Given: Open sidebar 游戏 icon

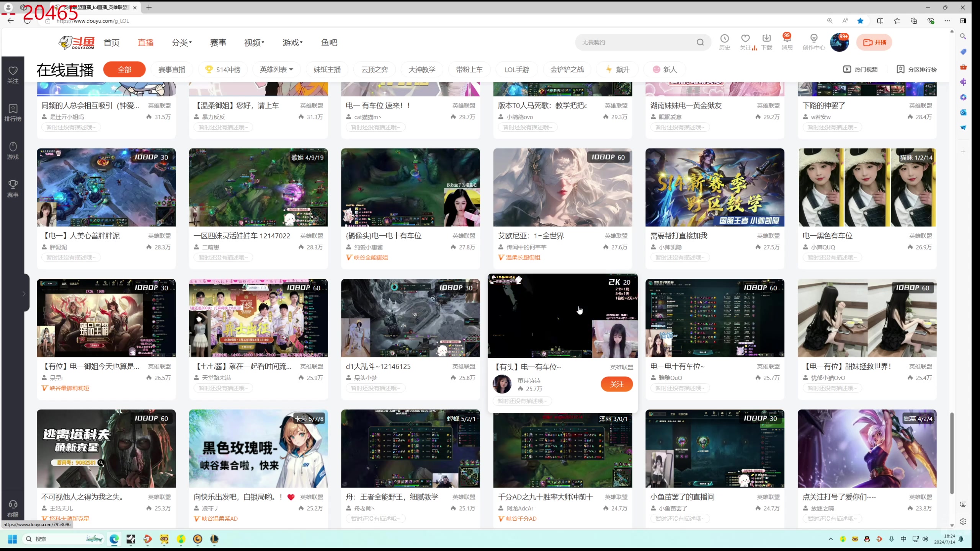Looking at the screenshot, I should point(13,150).
